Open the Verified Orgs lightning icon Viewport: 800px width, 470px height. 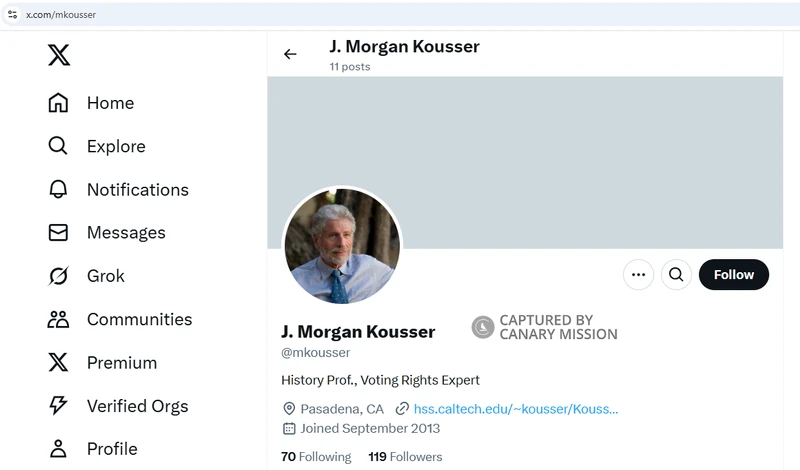click(x=58, y=406)
